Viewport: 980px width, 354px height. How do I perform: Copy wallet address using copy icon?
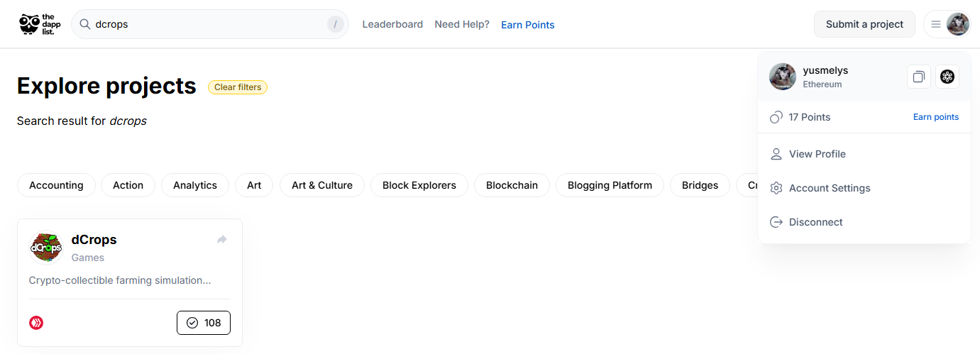pos(919,77)
